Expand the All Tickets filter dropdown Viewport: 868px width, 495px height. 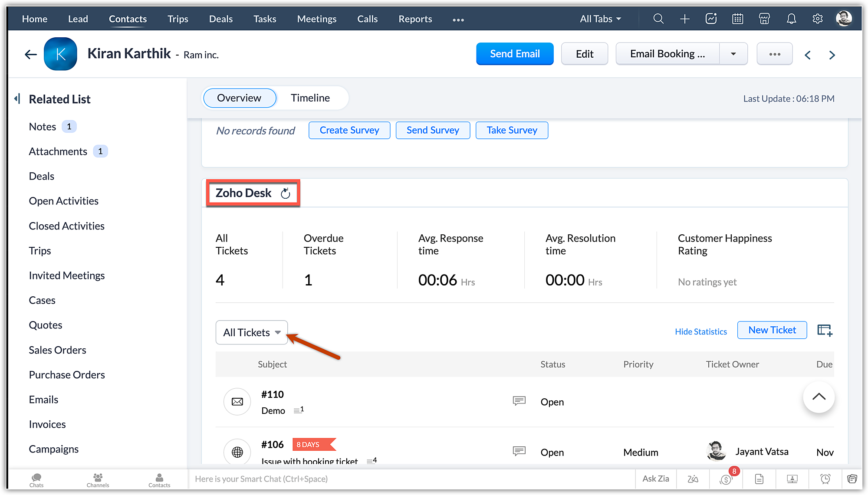click(x=252, y=332)
